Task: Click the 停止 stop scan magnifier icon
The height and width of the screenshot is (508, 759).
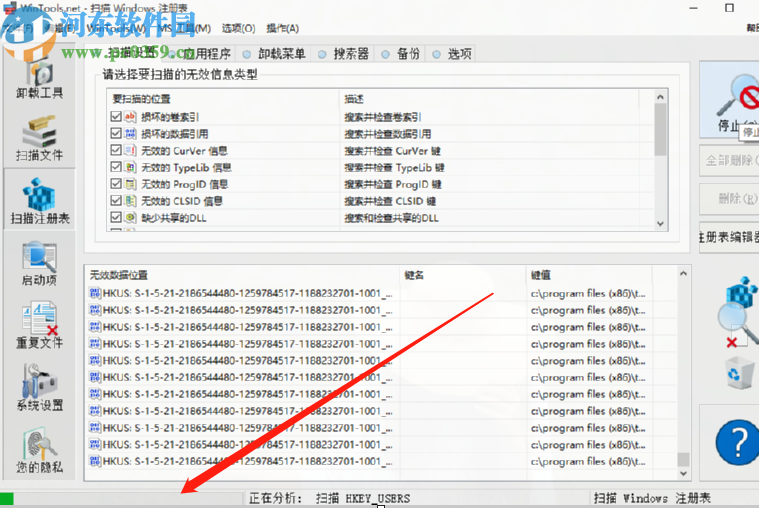Action: 738,96
